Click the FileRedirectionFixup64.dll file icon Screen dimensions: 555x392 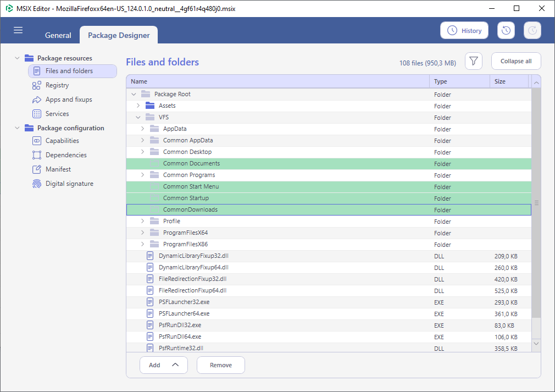tap(150, 290)
